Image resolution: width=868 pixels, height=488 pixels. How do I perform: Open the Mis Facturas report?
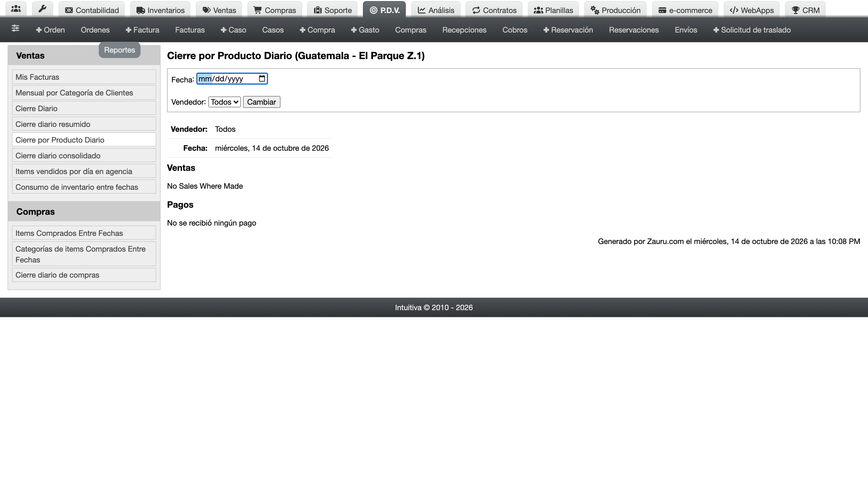pyautogui.click(x=84, y=77)
